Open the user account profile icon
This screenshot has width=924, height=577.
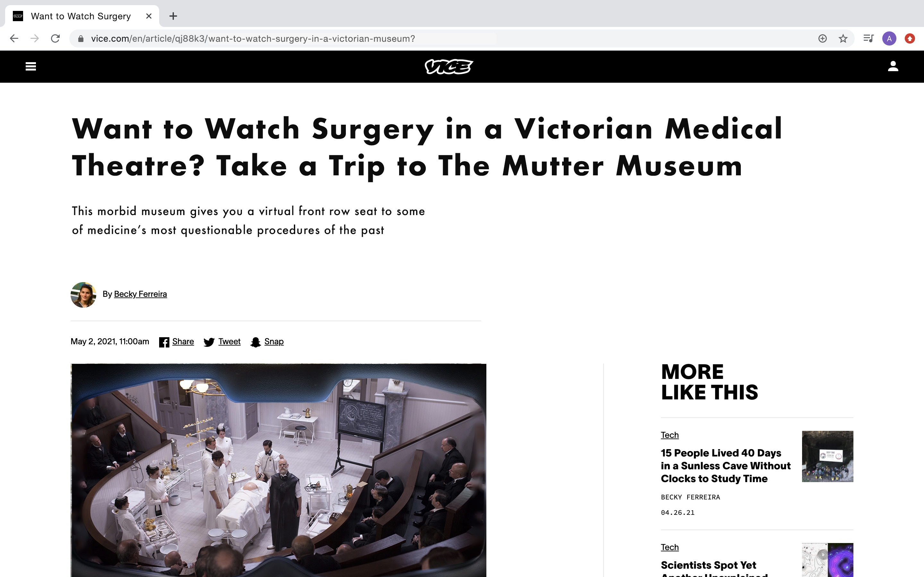pos(893,66)
